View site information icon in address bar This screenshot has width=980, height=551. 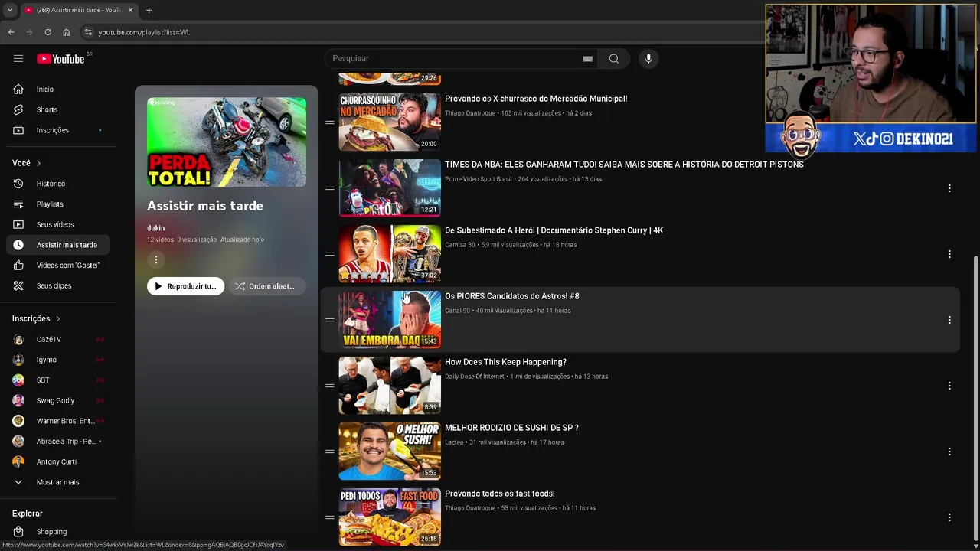click(x=88, y=32)
